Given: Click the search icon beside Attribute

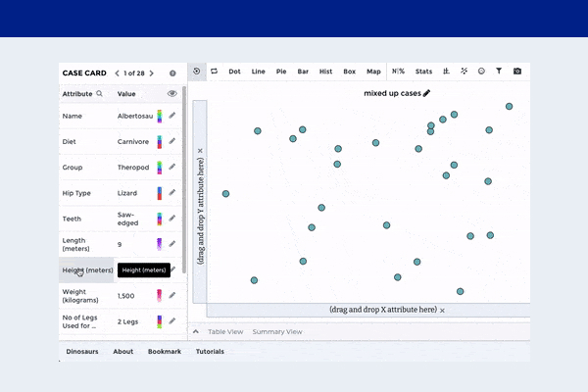Looking at the screenshot, I should click(x=100, y=94).
